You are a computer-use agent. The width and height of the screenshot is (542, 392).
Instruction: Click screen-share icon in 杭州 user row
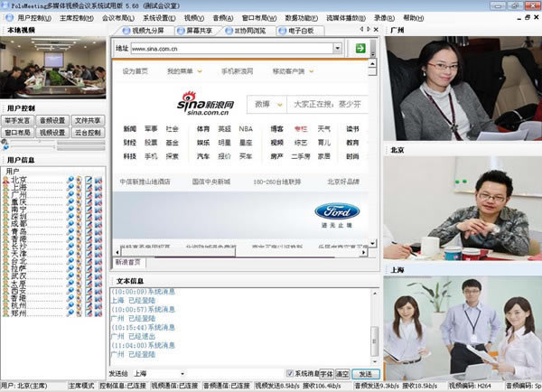coord(98,305)
